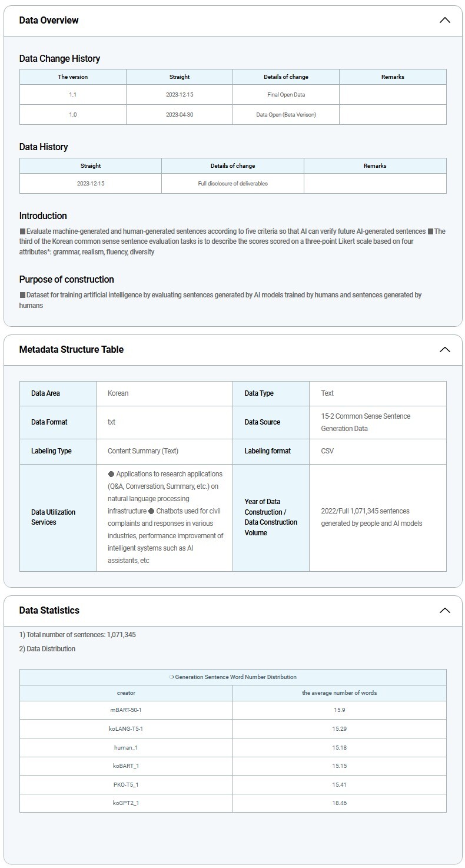Click the Introduction heading

(43, 216)
